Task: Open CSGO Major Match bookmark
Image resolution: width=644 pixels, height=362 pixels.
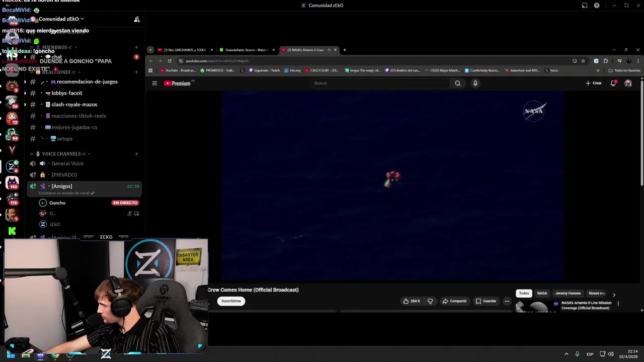Action: 443,70
